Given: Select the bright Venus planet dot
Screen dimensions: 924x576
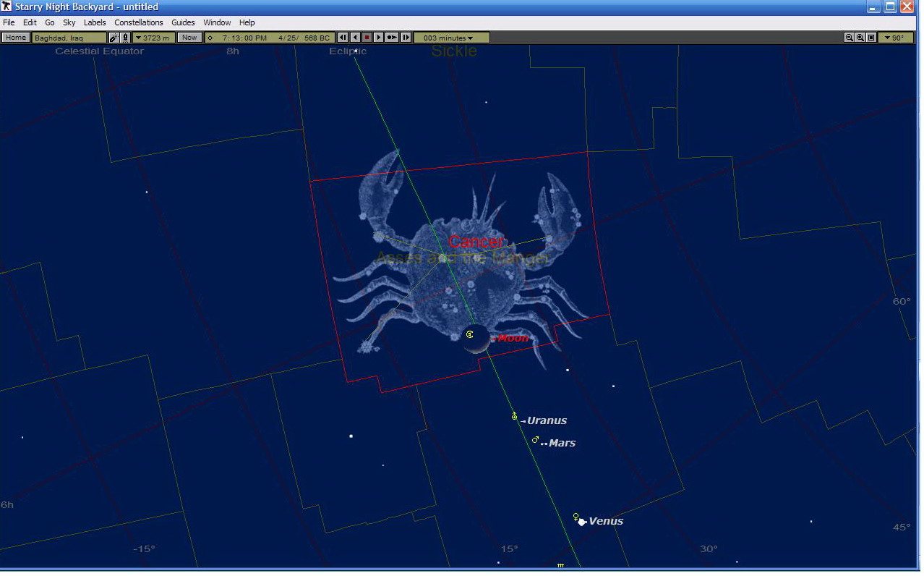Looking at the screenshot, I should click(581, 522).
